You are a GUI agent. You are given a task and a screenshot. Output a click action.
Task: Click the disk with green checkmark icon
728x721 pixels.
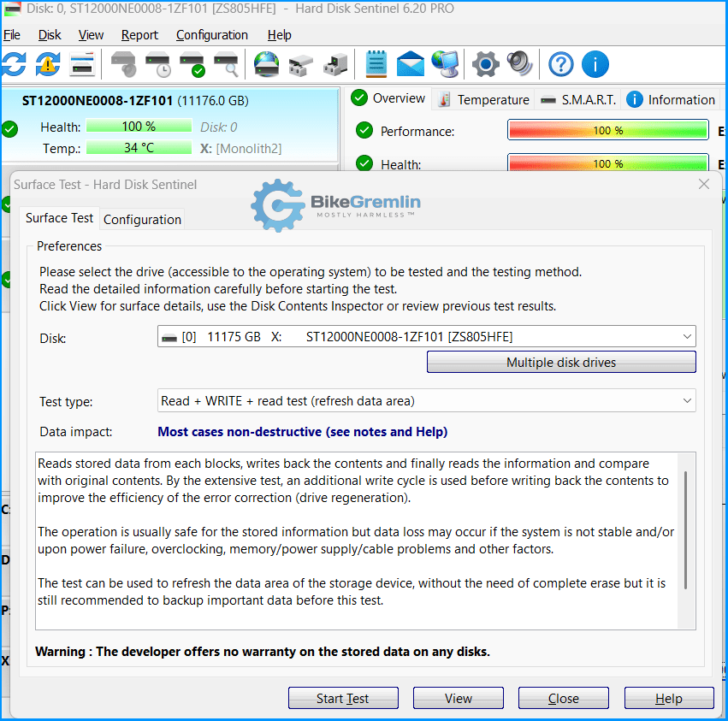192,64
